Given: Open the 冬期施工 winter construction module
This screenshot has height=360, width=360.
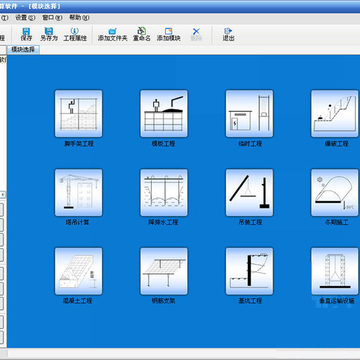Looking at the screenshot, I should tap(335, 192).
